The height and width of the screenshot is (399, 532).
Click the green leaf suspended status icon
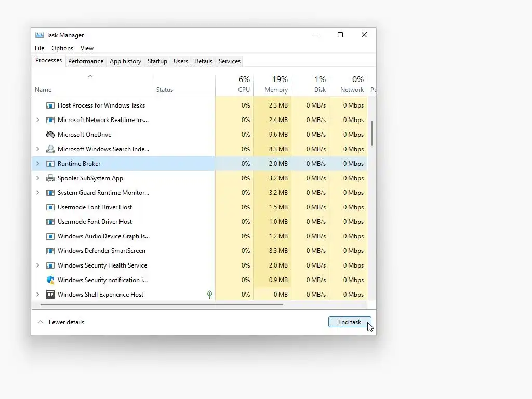[x=210, y=295]
